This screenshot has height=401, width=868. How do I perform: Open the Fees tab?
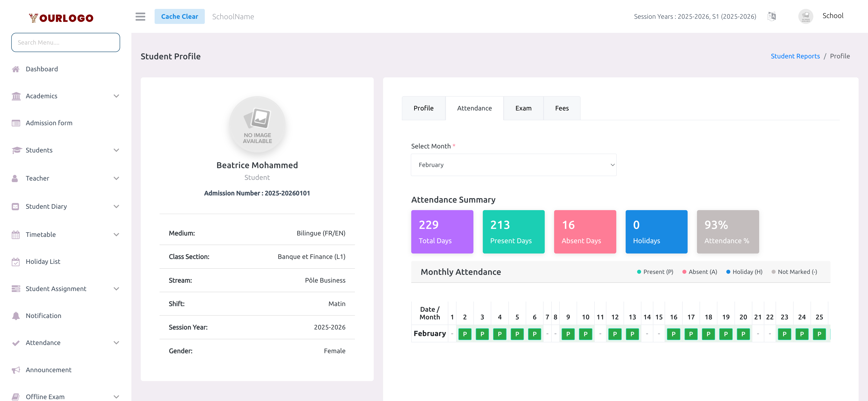point(561,108)
